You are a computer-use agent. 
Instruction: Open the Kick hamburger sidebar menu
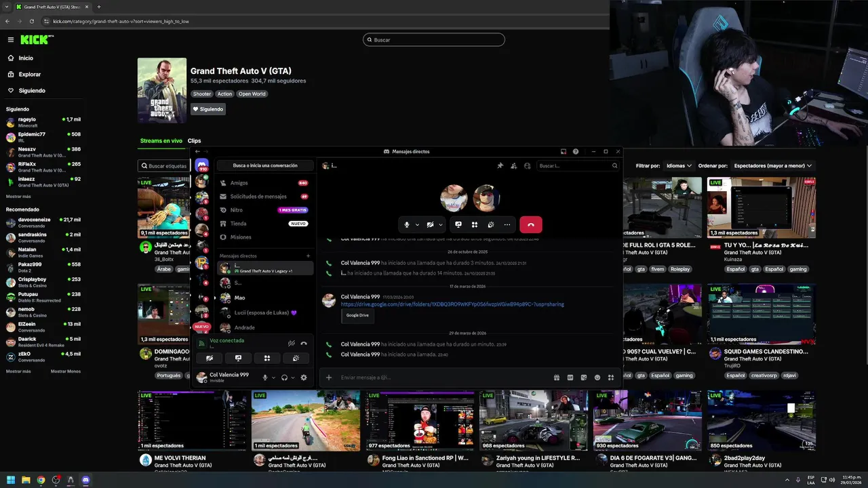pyautogui.click(x=11, y=40)
